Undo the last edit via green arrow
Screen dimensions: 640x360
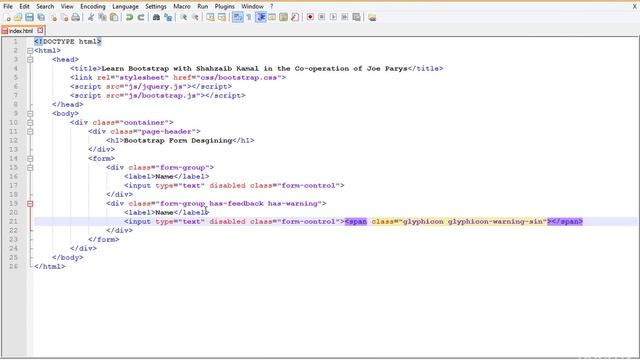pyautogui.click(x=129, y=17)
